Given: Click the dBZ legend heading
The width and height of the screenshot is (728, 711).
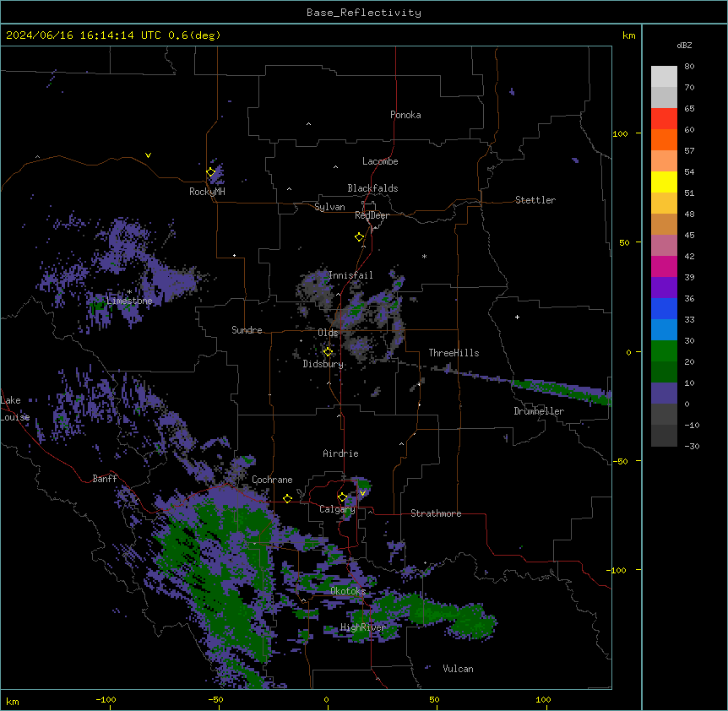Looking at the screenshot, I should pyautogui.click(x=684, y=45).
